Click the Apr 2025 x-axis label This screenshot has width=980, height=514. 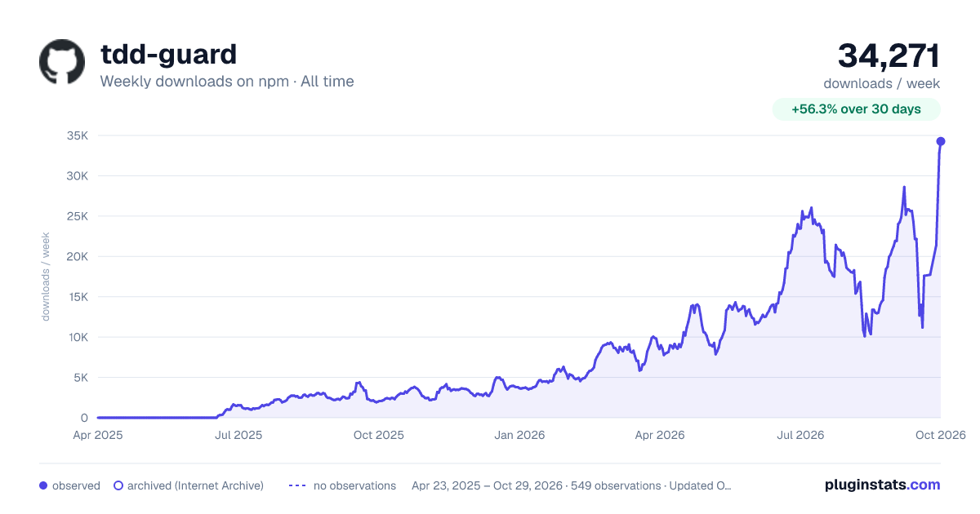click(98, 435)
